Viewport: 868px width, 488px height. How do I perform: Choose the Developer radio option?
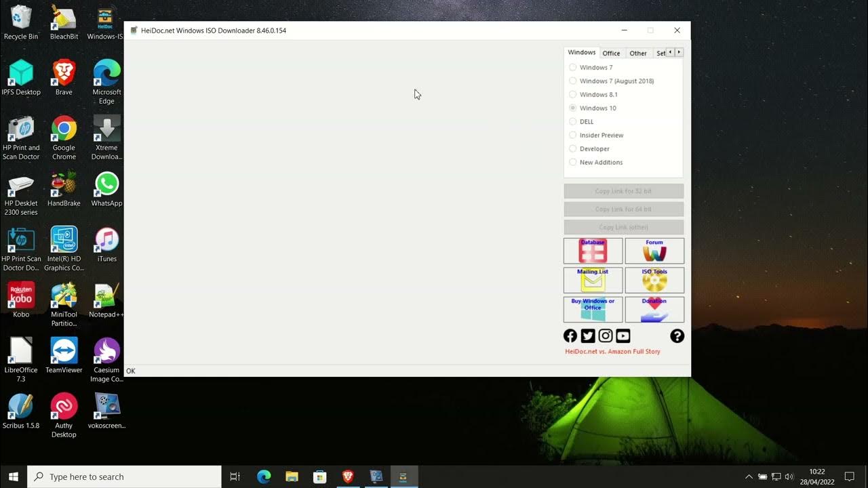[589, 148]
